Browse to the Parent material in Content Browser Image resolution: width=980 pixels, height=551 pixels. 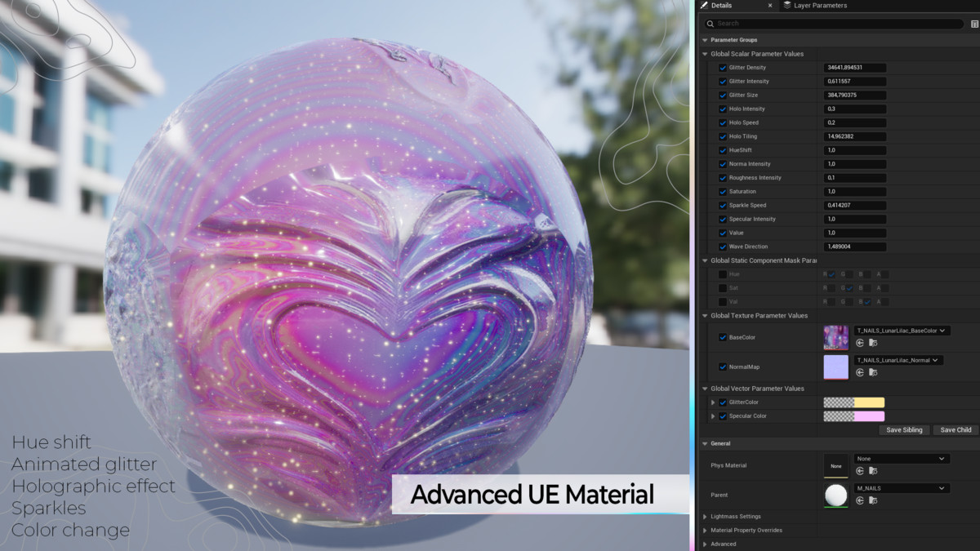873,500
